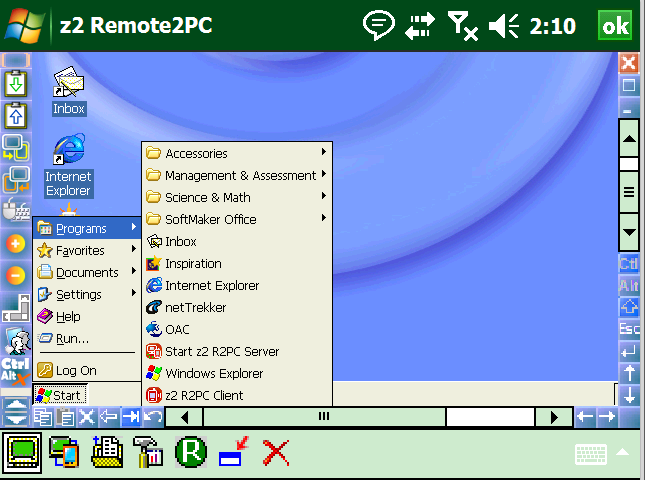Click the Esc key button on the right panel
Screen dimensions: 645x480
coord(629,329)
